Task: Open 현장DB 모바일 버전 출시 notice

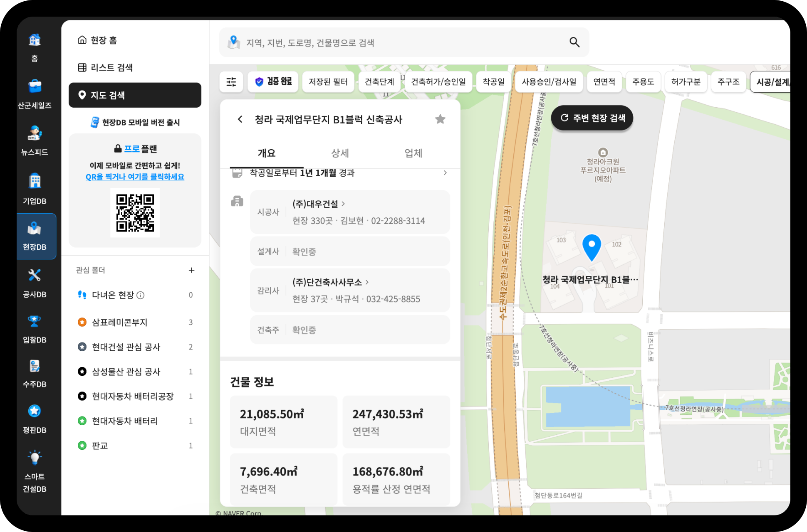Action: click(x=135, y=122)
